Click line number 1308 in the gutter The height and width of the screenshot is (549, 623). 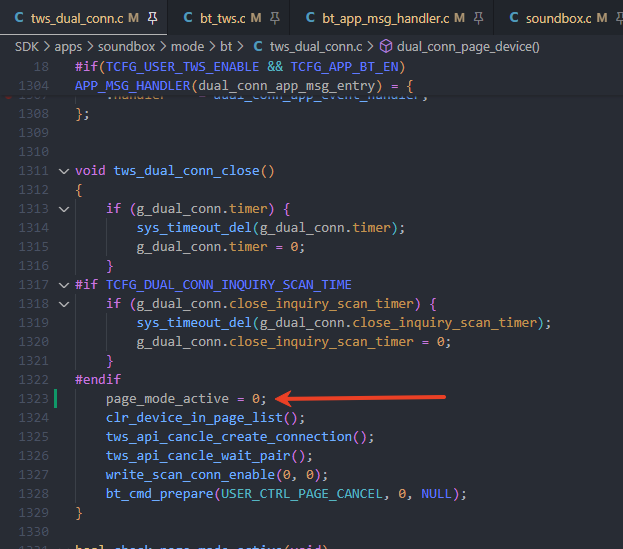(33, 114)
